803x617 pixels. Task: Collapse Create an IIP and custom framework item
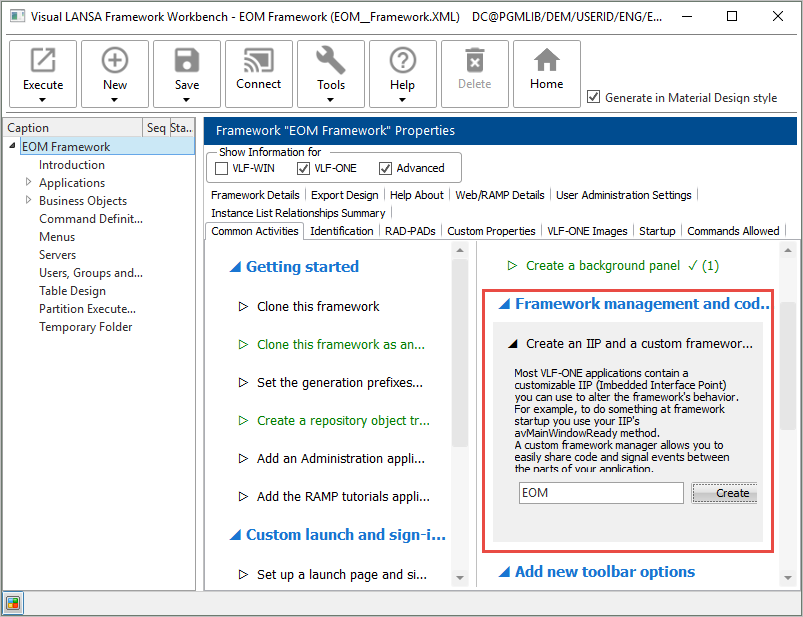point(513,344)
